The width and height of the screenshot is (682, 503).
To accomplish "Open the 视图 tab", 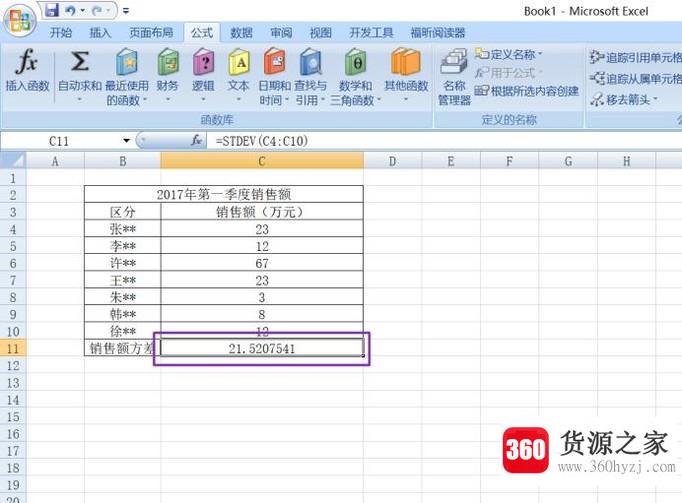I will (321, 33).
